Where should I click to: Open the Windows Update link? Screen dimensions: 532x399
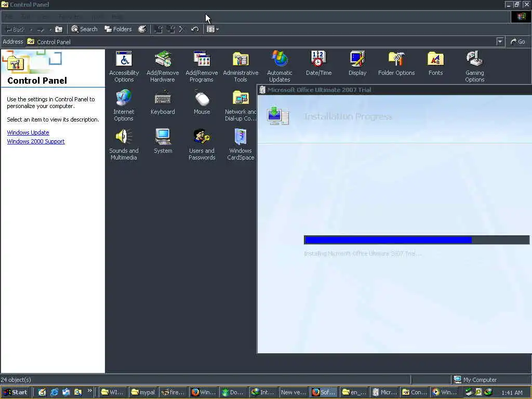point(28,132)
